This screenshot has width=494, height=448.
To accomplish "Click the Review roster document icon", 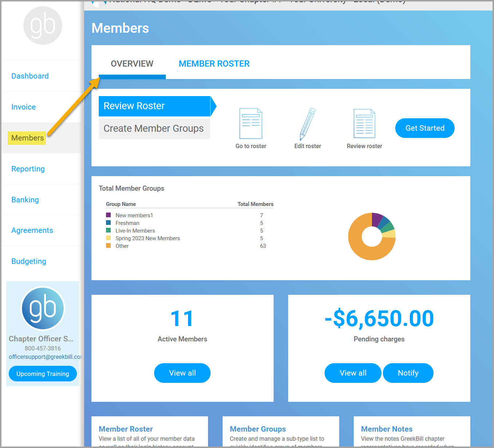I will pos(364,124).
